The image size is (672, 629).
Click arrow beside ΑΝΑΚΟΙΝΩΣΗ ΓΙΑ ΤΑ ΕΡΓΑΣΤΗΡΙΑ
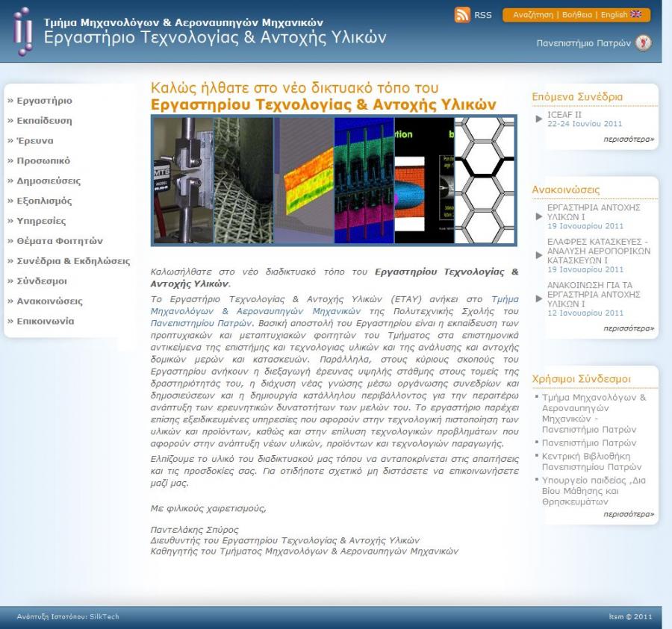point(539,298)
